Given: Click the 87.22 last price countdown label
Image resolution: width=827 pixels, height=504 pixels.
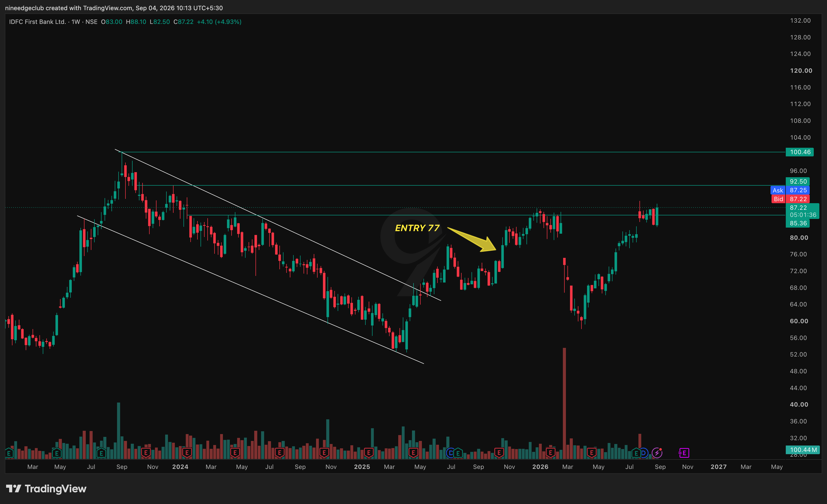Looking at the screenshot, I should coord(803,211).
